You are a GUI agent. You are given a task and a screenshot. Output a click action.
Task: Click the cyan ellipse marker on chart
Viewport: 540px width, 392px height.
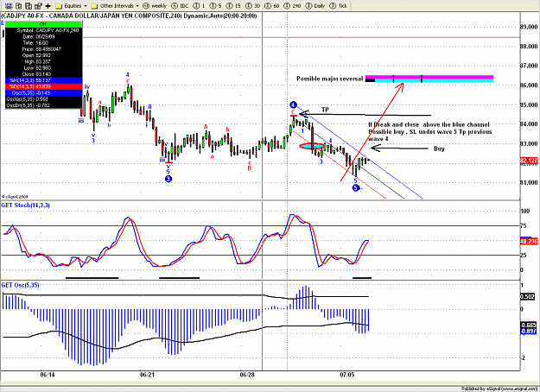[312, 146]
